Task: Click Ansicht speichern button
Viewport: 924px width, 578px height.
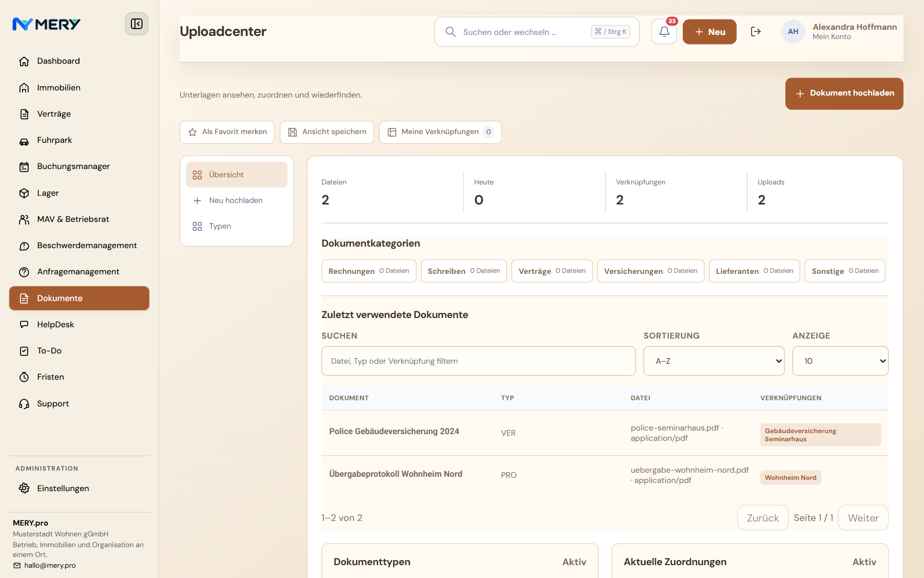Action: click(x=327, y=132)
